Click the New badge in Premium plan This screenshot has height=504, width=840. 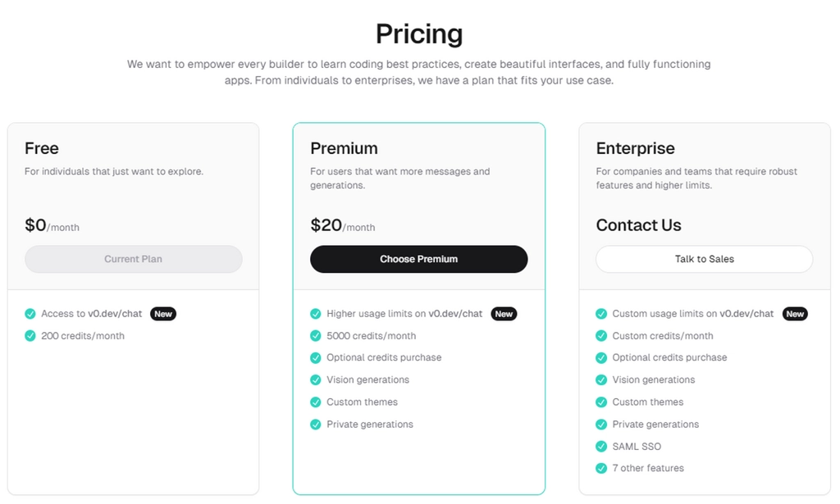pyautogui.click(x=504, y=314)
